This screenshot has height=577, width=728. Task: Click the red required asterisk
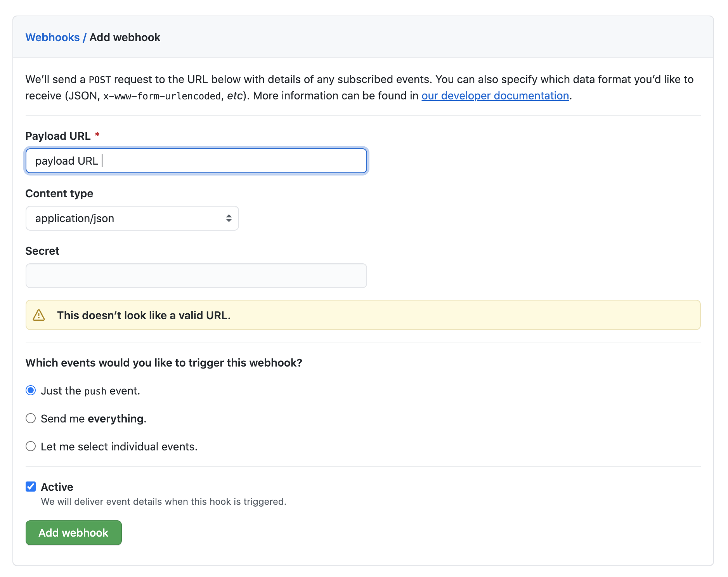[x=97, y=135]
